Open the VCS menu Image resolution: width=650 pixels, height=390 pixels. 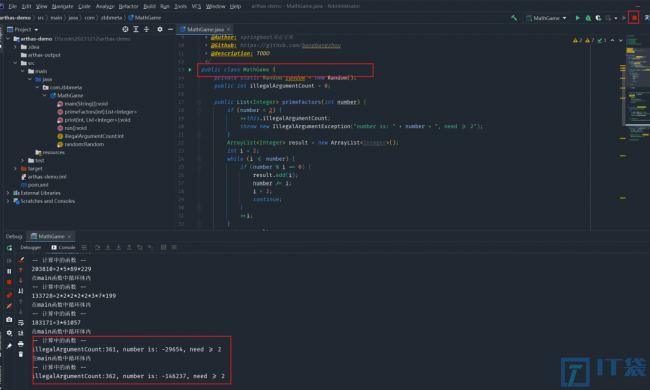[x=196, y=6]
